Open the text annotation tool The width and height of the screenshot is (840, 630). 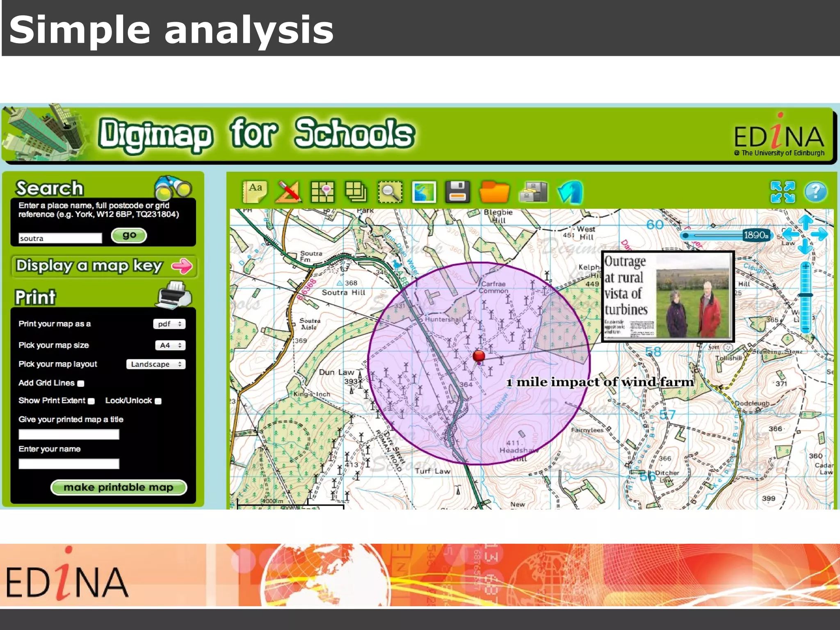click(x=255, y=192)
